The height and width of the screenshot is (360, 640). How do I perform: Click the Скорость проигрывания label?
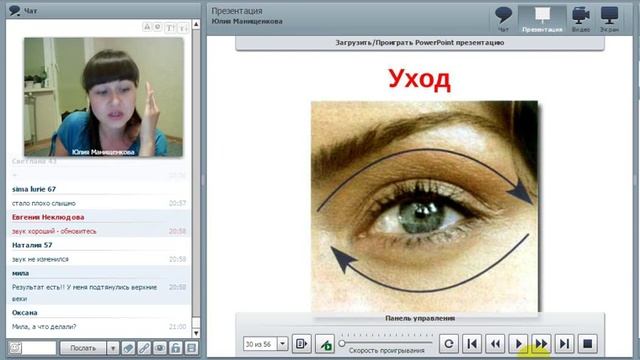pos(387,351)
